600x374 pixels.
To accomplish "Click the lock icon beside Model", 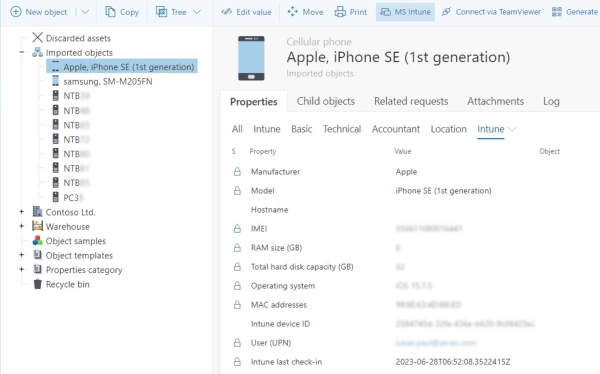I will [x=237, y=191].
